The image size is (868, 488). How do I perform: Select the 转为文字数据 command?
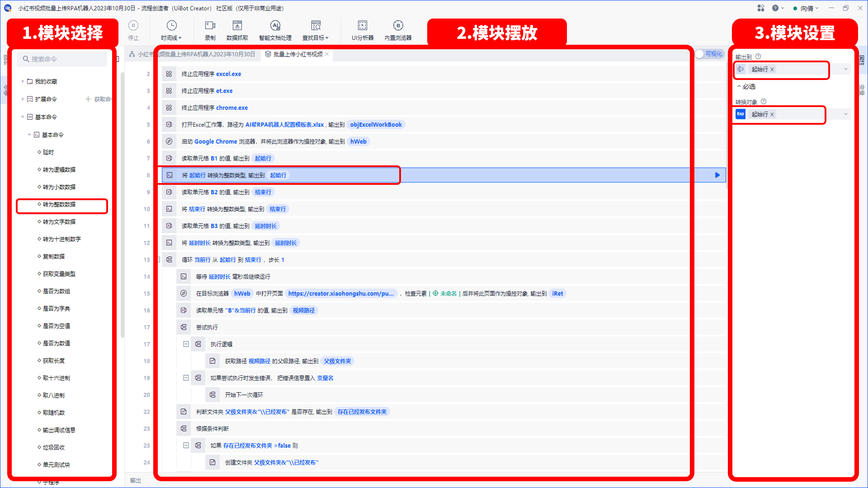coord(59,222)
